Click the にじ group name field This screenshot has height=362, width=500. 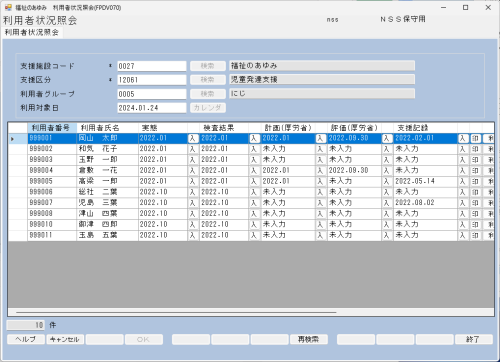point(322,94)
